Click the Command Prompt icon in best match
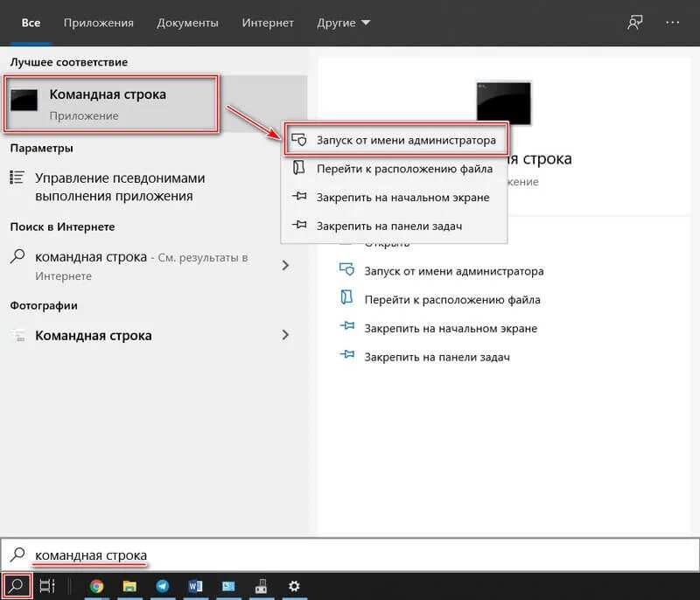 [x=24, y=100]
